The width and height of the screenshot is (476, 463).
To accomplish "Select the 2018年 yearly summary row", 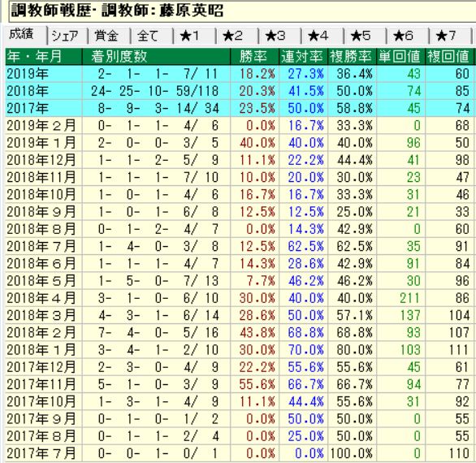I will coord(240,91).
